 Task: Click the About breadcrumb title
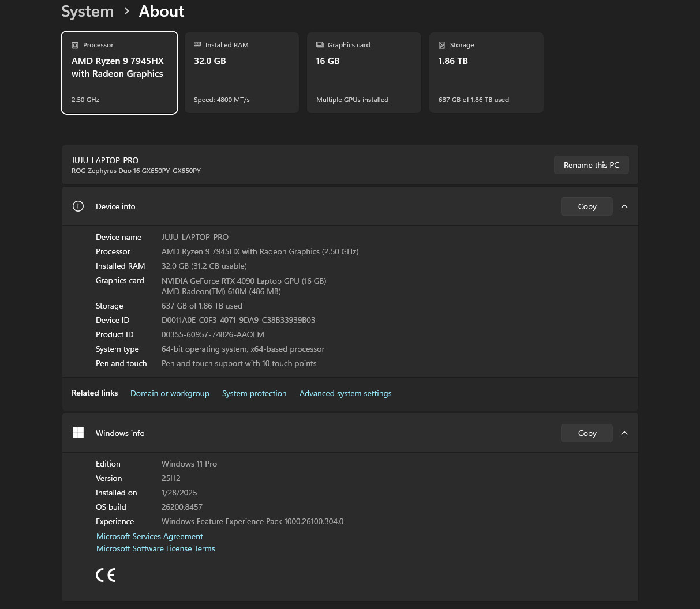point(162,12)
